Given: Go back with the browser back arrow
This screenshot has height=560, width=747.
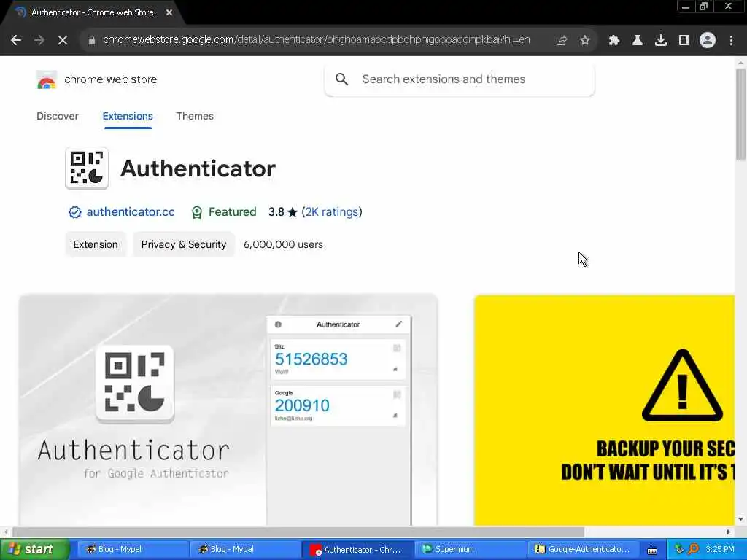Looking at the screenshot, I should point(16,41).
